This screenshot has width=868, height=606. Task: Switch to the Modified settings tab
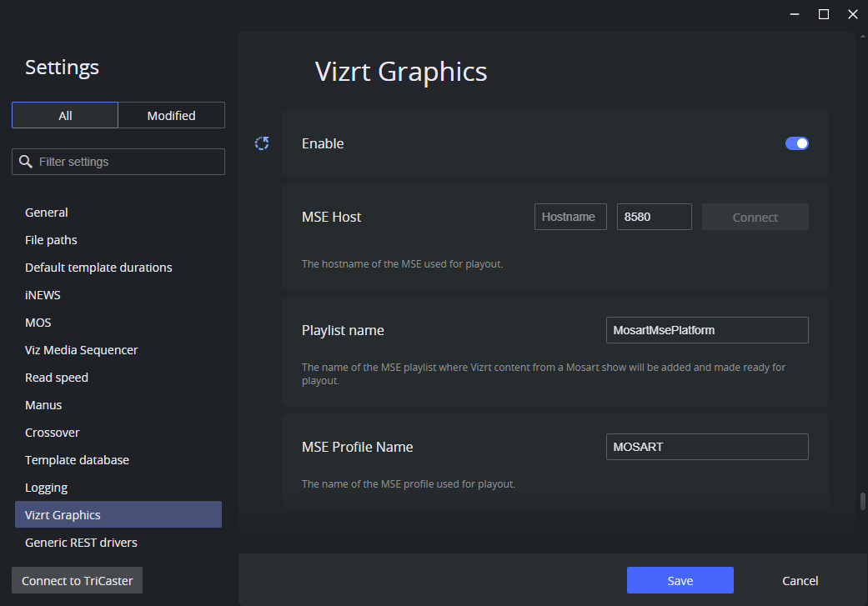(x=171, y=115)
